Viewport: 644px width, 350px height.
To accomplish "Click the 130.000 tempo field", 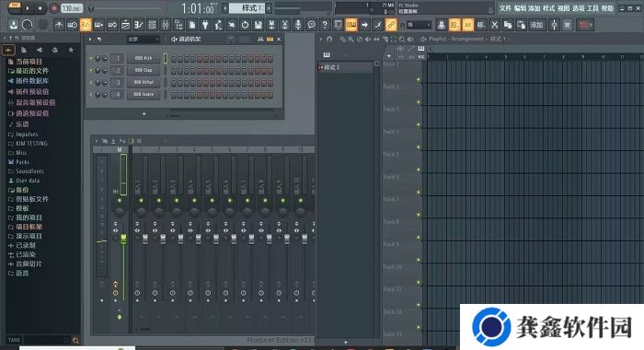I will tap(72, 7).
